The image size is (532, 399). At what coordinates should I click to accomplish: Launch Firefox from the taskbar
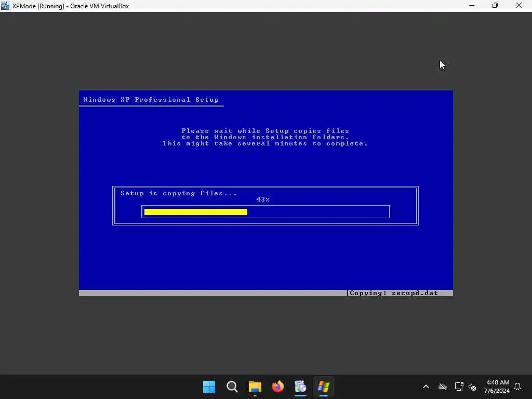278,387
